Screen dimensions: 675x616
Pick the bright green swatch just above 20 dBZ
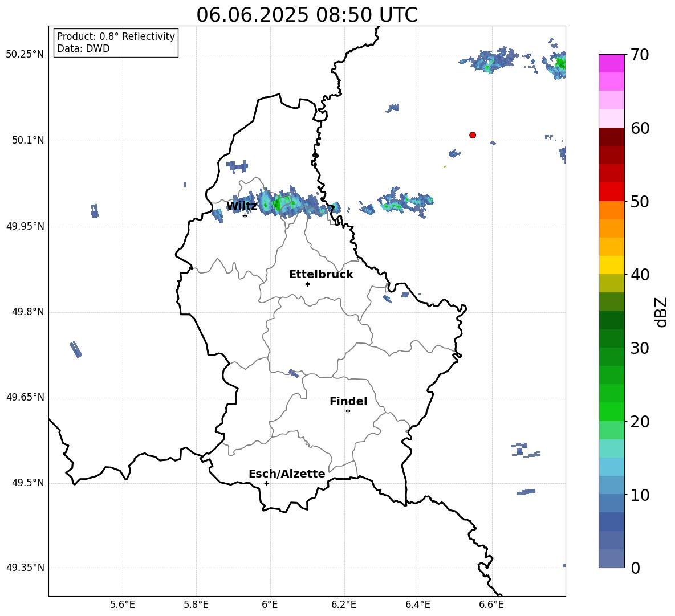click(x=612, y=411)
